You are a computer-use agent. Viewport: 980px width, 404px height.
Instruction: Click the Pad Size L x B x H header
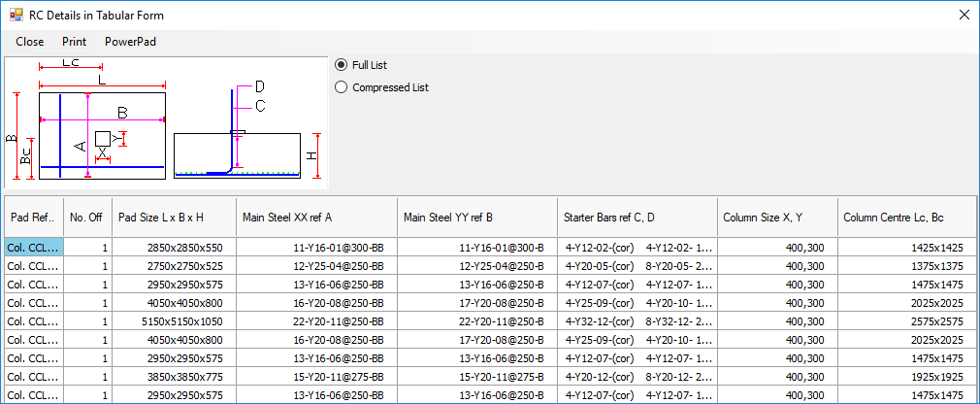click(172, 218)
